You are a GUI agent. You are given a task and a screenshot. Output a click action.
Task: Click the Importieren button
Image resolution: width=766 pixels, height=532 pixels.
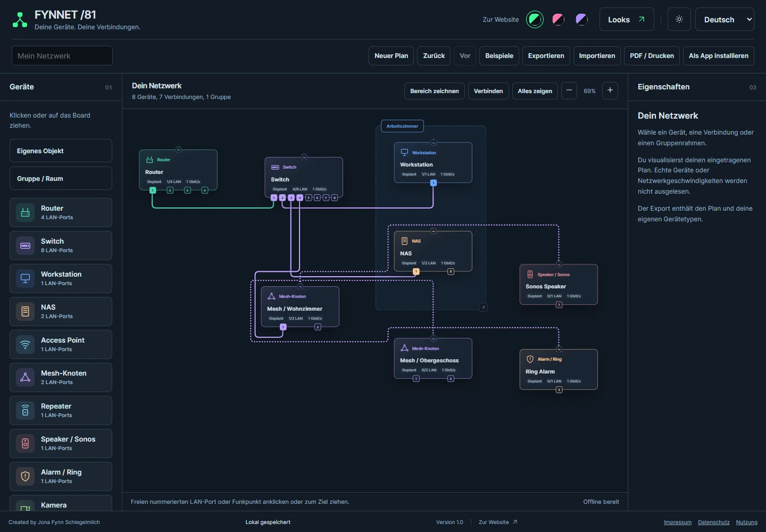point(597,56)
